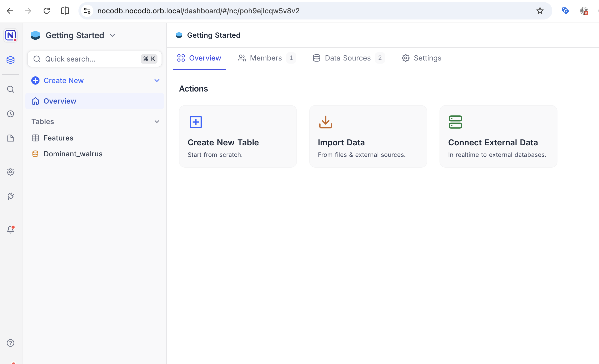Expand the Create New chevron
The width and height of the screenshot is (599, 364).
(x=157, y=80)
